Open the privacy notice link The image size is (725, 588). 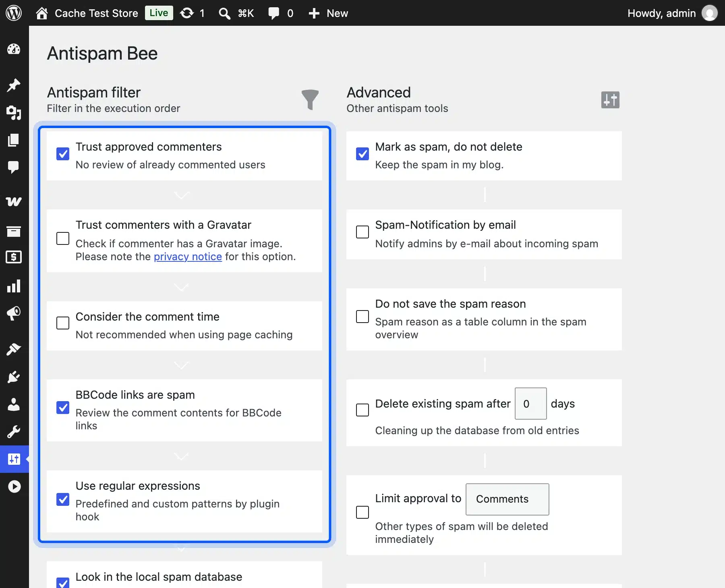[188, 257]
